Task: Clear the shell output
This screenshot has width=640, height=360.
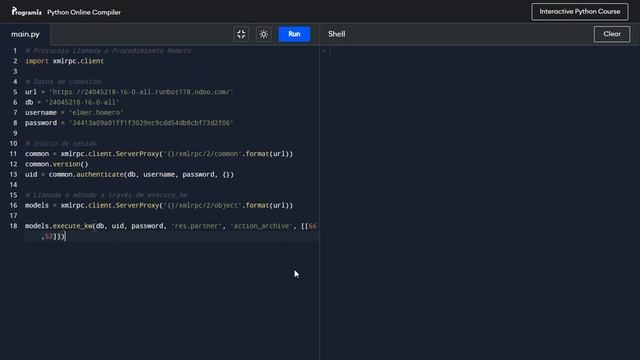Action: 612,34
